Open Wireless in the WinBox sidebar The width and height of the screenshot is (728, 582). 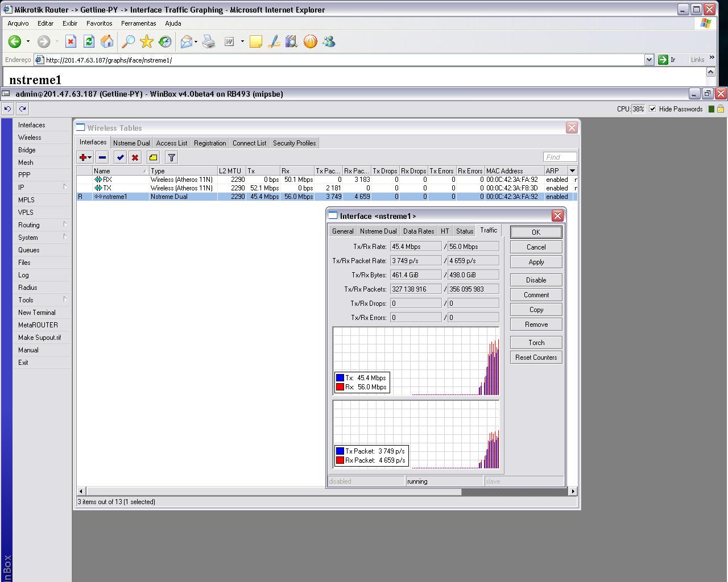coord(30,138)
